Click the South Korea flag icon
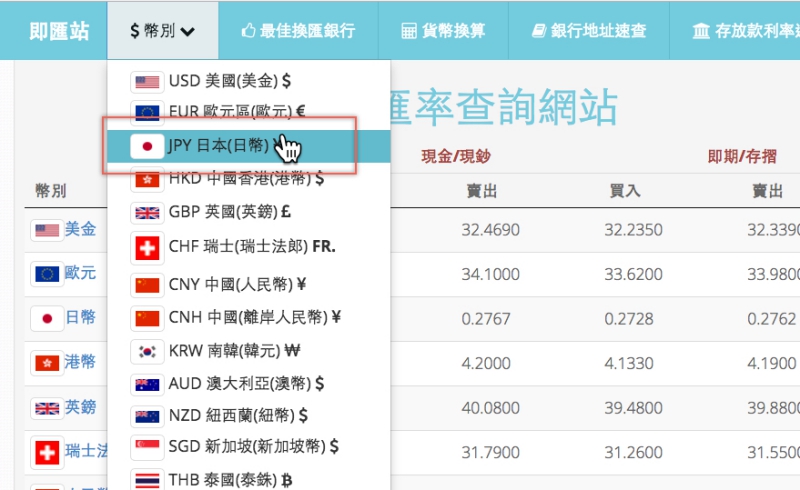800x490 pixels. tap(147, 352)
